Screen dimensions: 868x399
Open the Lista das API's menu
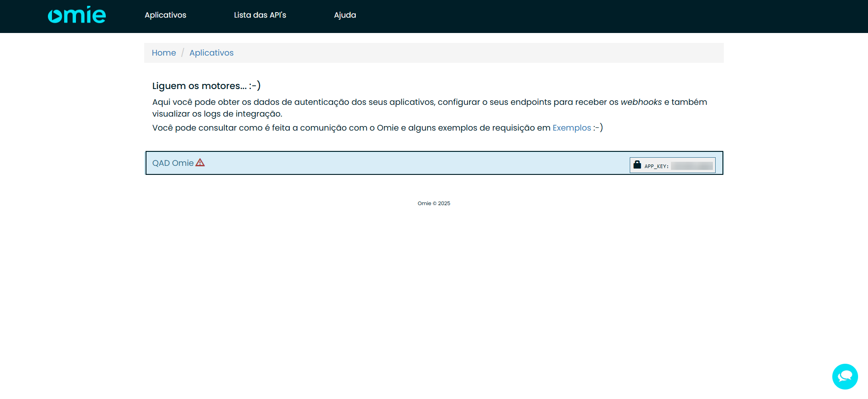tap(260, 15)
